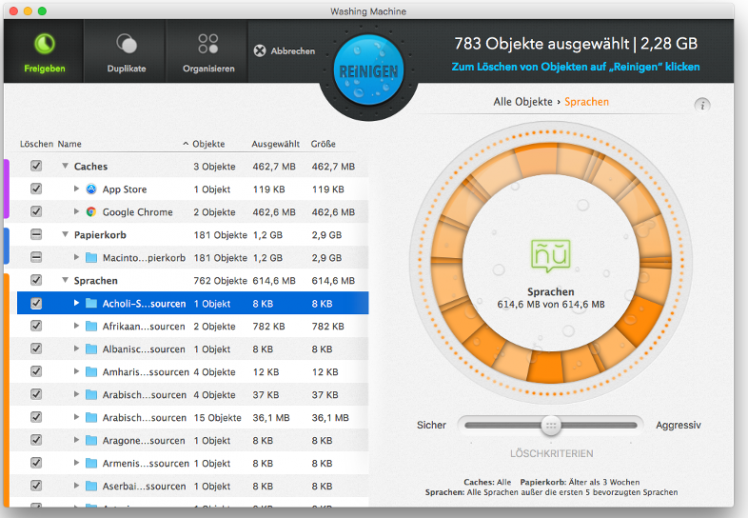
Task: Click the App Store icon in Caches
Action: coord(91,189)
